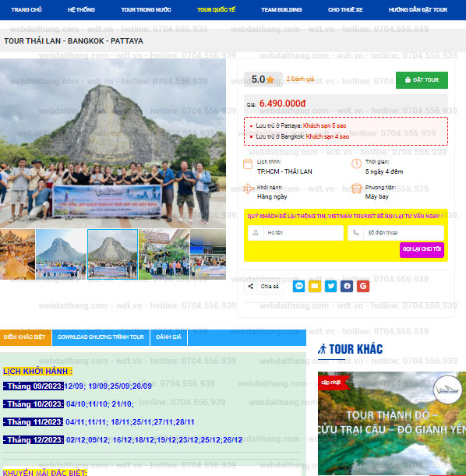Share tour by email icon
Image resolution: width=466 pixels, height=476 pixels.
pos(315,286)
